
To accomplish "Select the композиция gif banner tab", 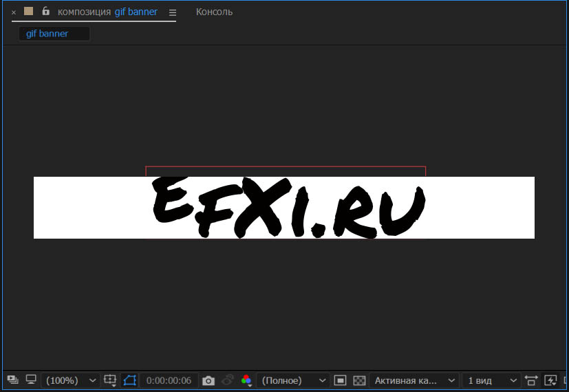I will point(107,12).
